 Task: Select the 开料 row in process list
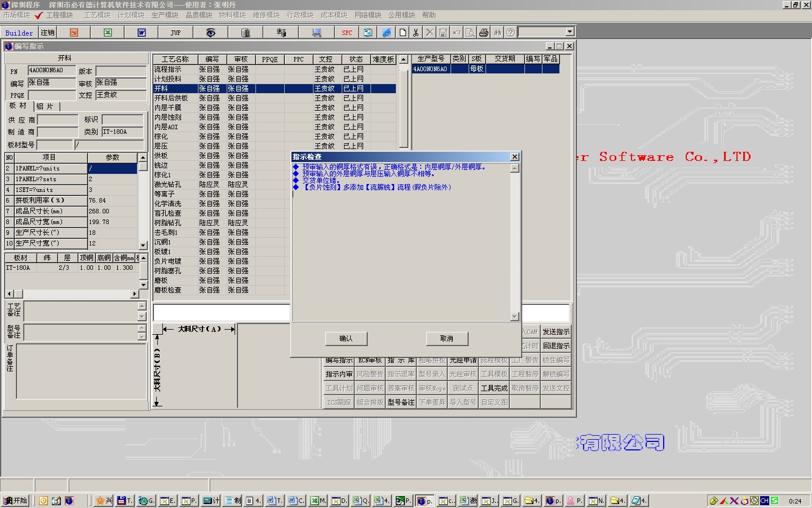tap(275, 89)
